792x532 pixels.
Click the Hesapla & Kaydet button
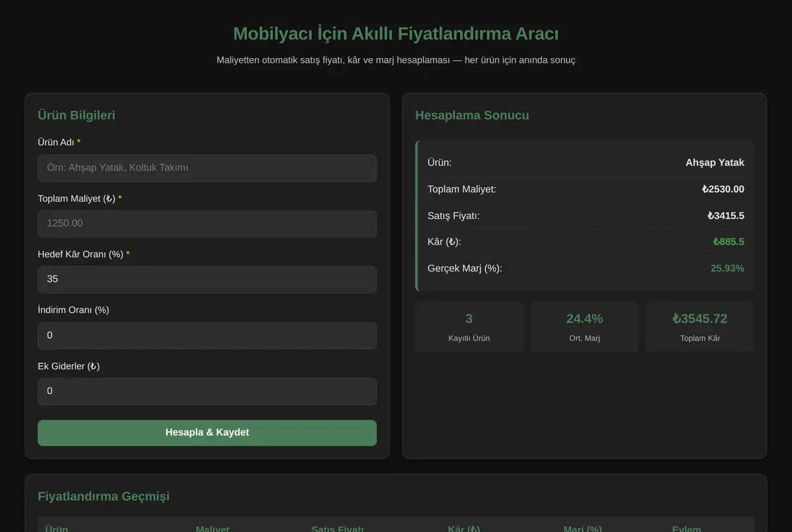click(207, 432)
